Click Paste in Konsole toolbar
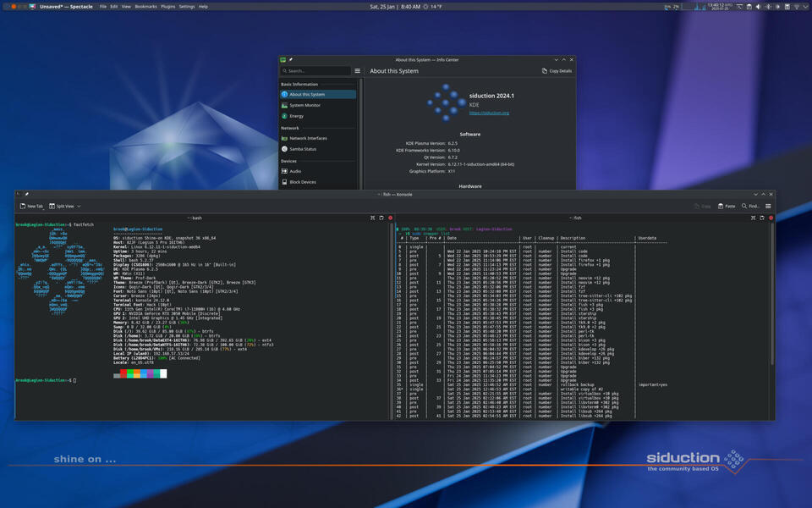 coord(727,207)
